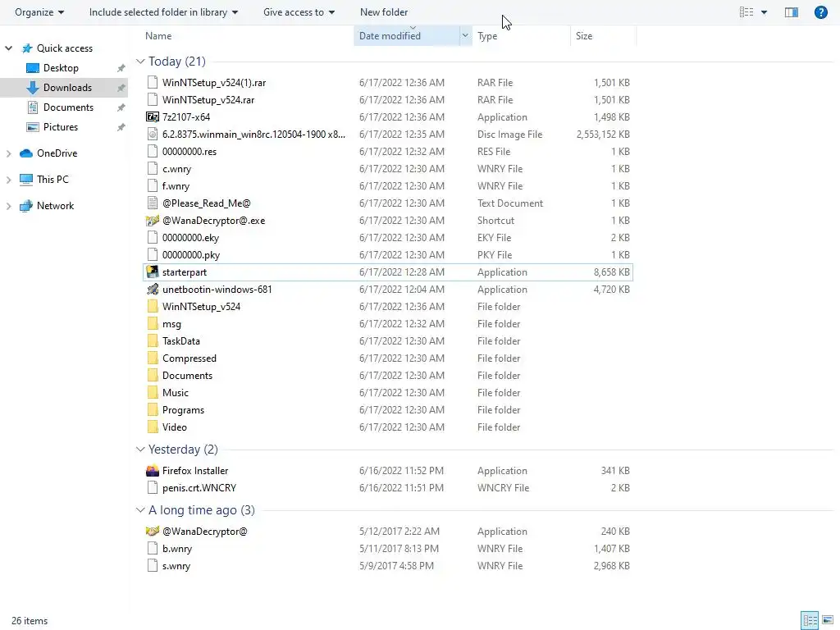
Task: Select Desktop in Quick access
Action: (x=61, y=68)
